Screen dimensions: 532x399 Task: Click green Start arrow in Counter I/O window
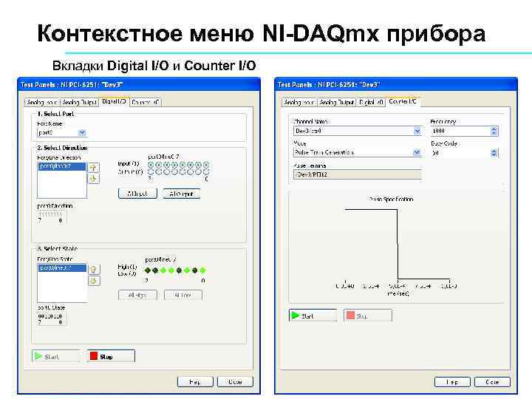(x=295, y=316)
